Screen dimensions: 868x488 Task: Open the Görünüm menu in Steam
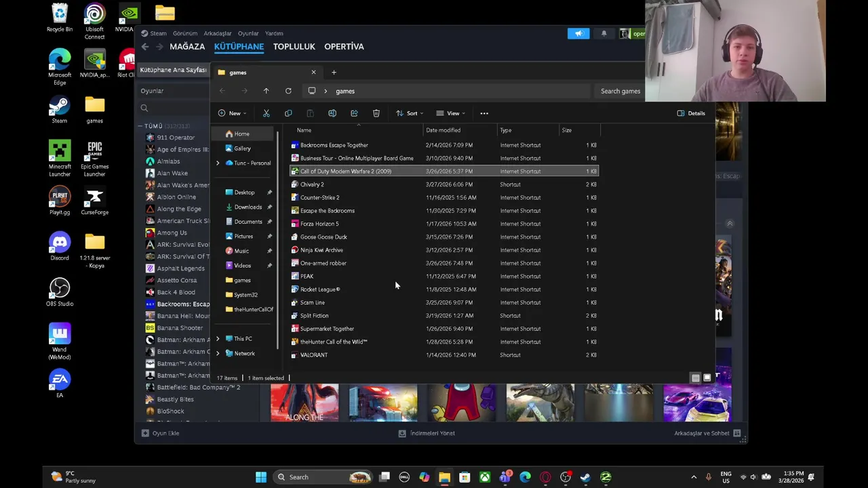click(185, 33)
